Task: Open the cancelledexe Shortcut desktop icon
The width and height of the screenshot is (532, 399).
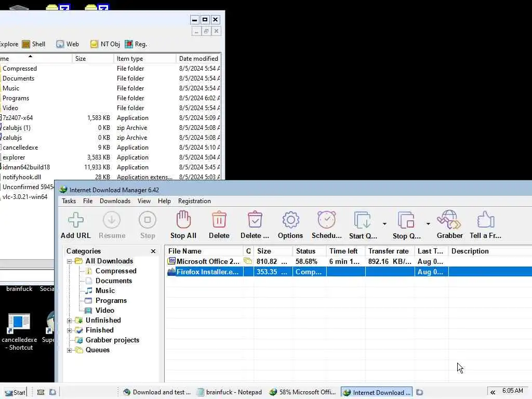Action: 19,332
